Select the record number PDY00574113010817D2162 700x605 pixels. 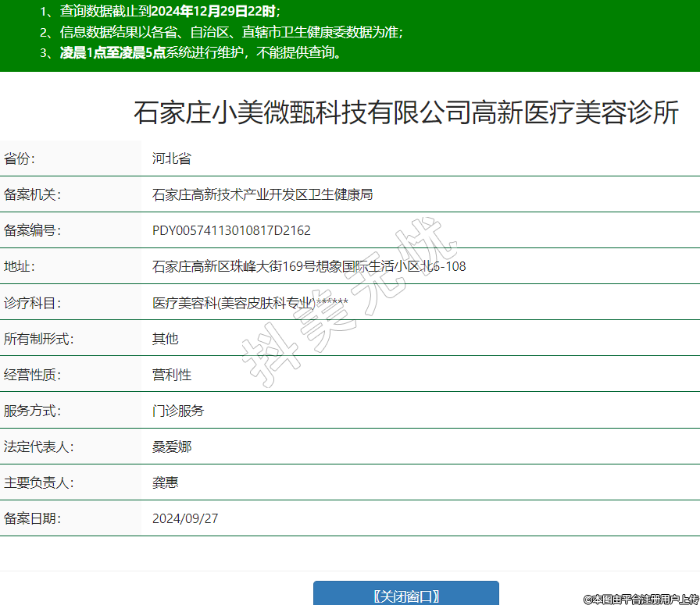point(231,230)
